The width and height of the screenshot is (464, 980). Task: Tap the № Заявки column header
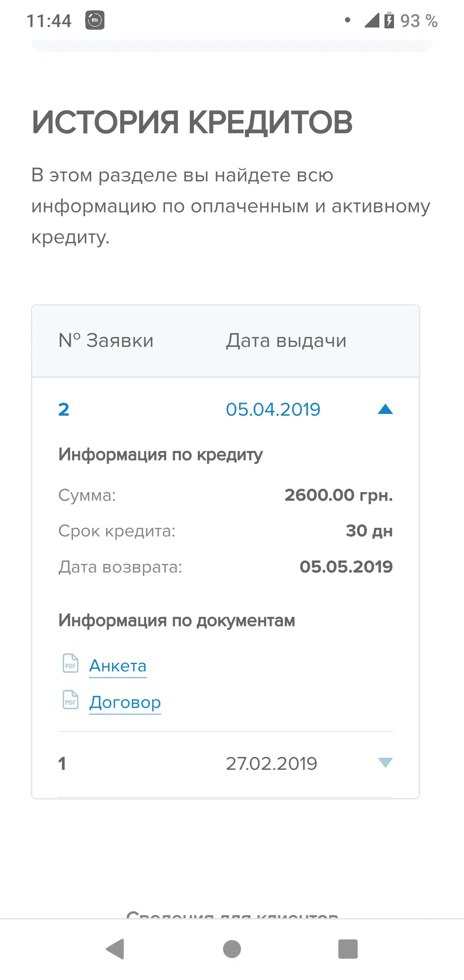click(106, 341)
